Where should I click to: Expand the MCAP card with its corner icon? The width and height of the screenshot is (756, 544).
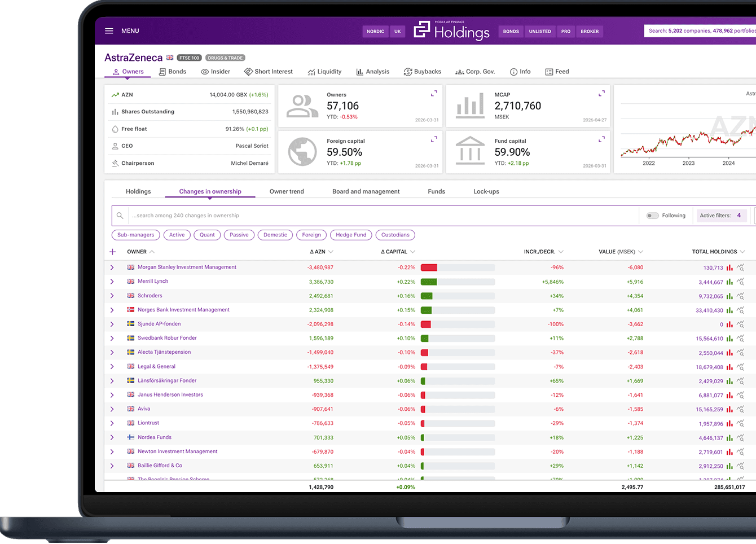pyautogui.click(x=601, y=93)
